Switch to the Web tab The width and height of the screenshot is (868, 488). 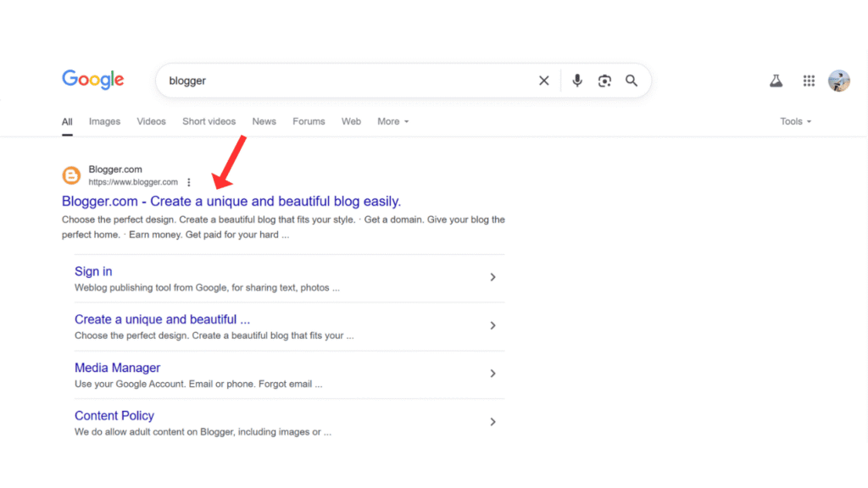click(x=351, y=122)
